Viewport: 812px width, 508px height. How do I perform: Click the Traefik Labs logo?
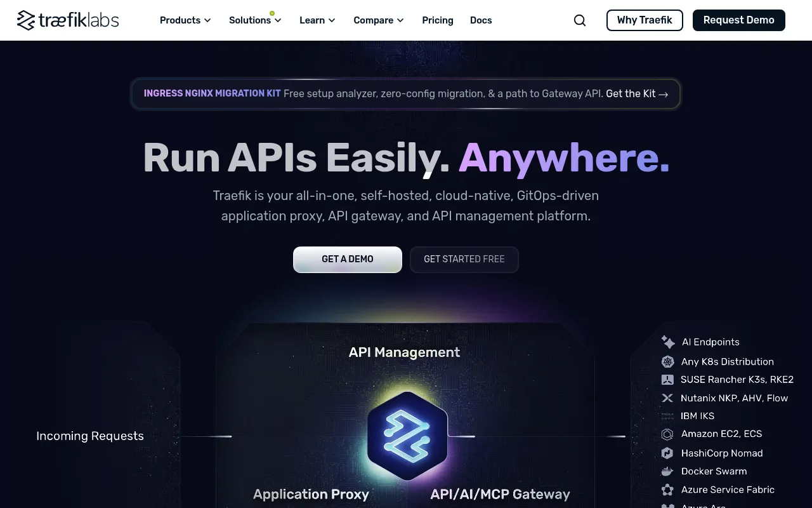tap(68, 20)
